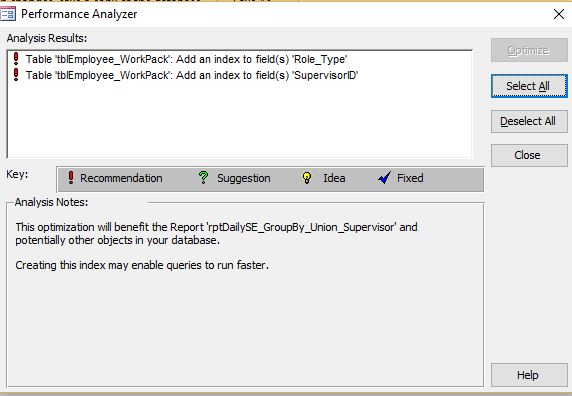This screenshot has height=396, width=572.
Task: Open Help for Performance Analyzer
Action: tap(529, 375)
